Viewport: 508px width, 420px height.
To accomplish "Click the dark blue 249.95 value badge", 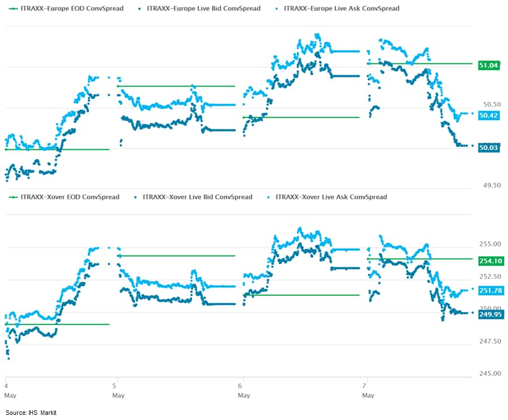I will (x=491, y=314).
